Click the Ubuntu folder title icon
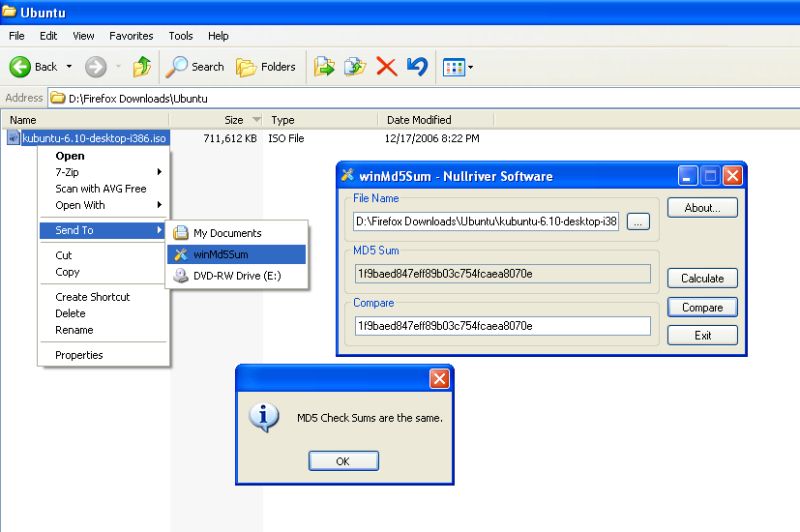 click(x=9, y=11)
